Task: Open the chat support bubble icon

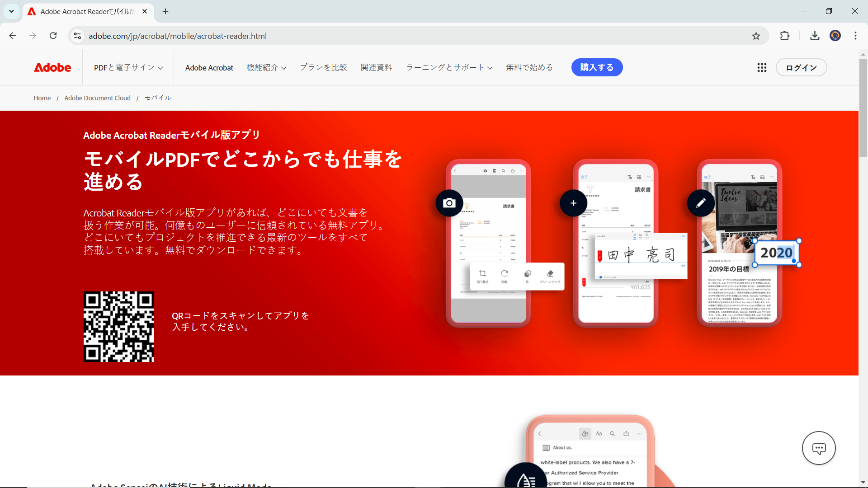Action: 819,448
